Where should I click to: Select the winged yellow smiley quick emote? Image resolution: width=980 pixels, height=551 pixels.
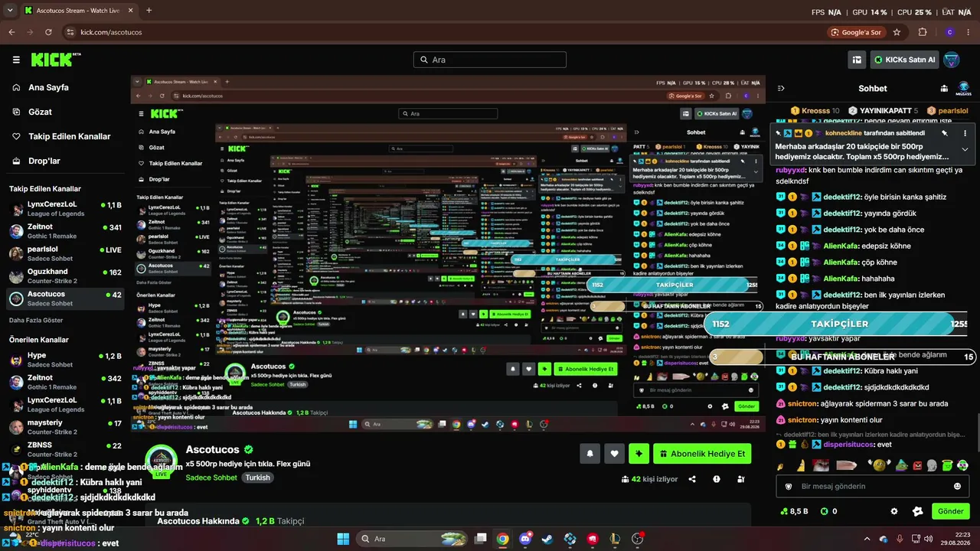880,465
